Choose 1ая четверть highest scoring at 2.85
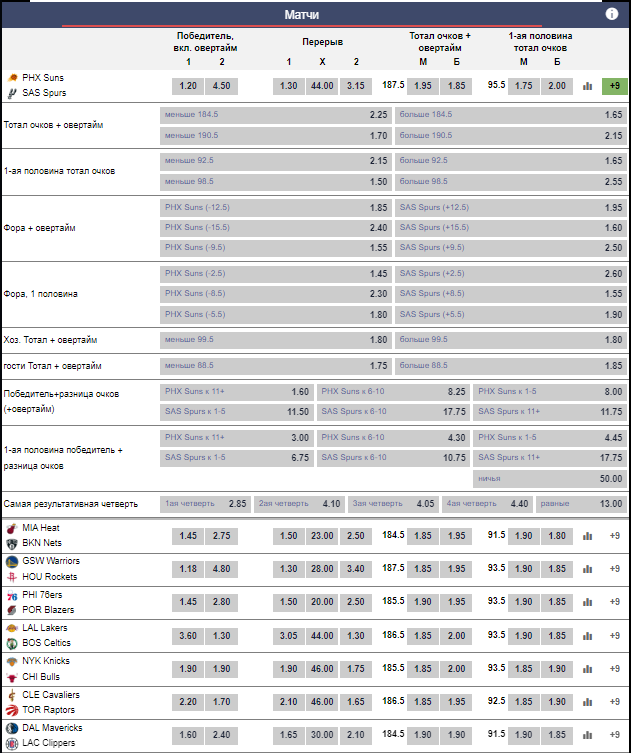 206,504
